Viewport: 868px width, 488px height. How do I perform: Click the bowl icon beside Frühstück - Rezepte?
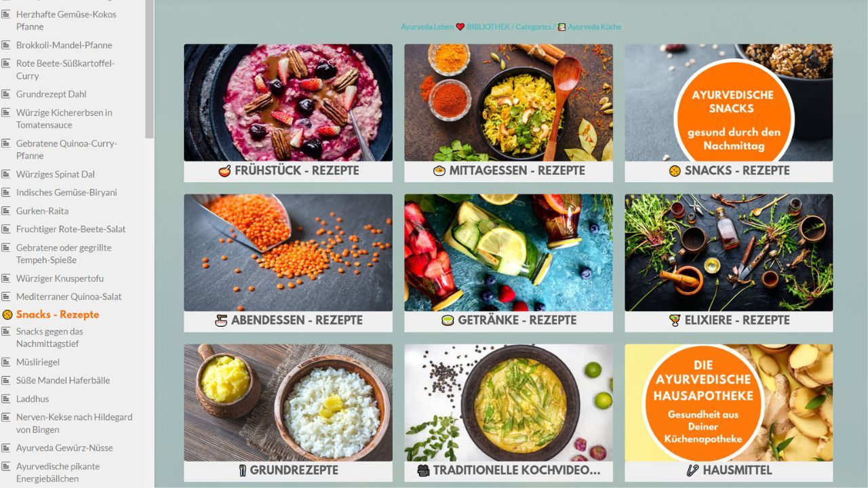tap(224, 171)
